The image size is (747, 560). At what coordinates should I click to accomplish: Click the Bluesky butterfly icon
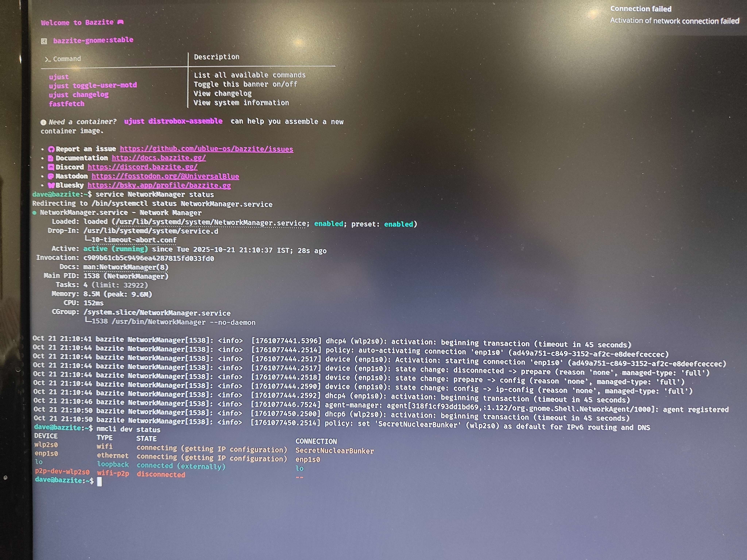tap(51, 185)
